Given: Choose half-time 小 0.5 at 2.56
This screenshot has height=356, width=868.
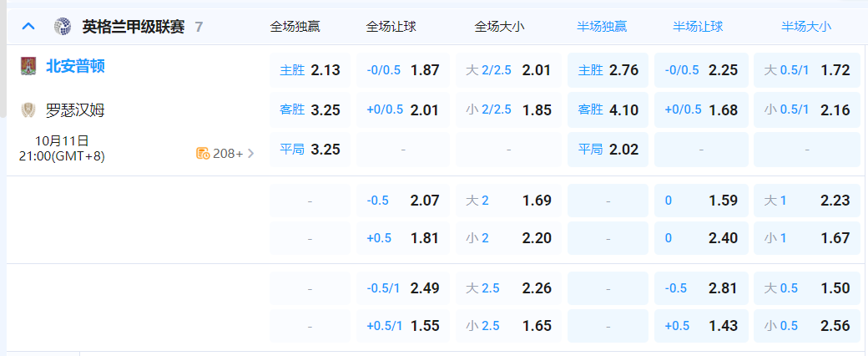Looking at the screenshot, I should click(807, 326).
